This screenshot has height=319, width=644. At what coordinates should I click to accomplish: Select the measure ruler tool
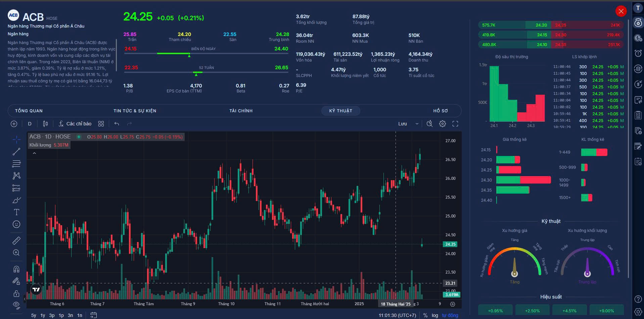[16, 241]
